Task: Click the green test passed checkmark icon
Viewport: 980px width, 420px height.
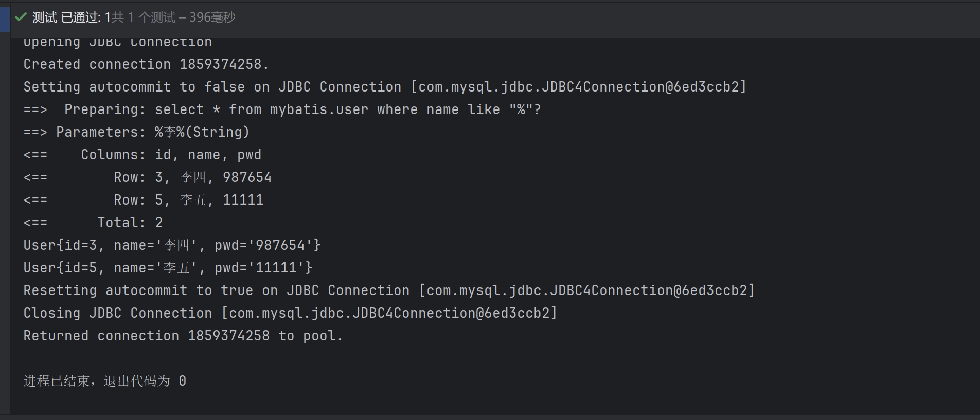Action: point(21,17)
